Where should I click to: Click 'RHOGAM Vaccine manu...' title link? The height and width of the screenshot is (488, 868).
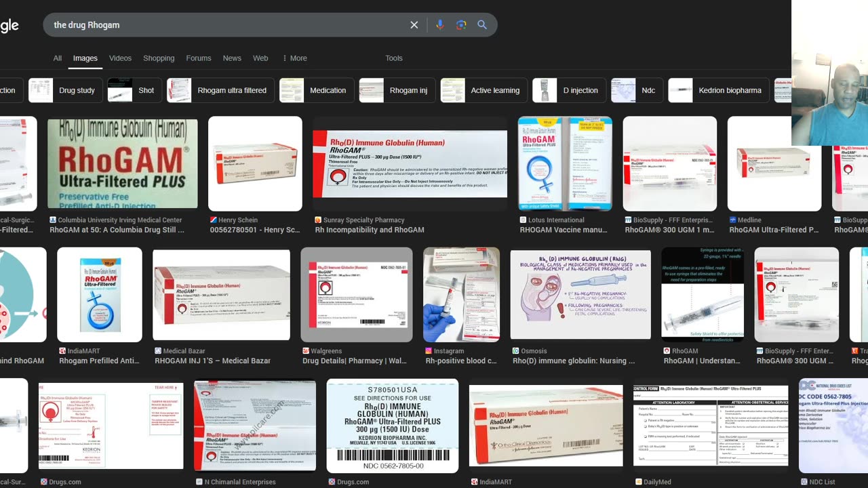564,230
